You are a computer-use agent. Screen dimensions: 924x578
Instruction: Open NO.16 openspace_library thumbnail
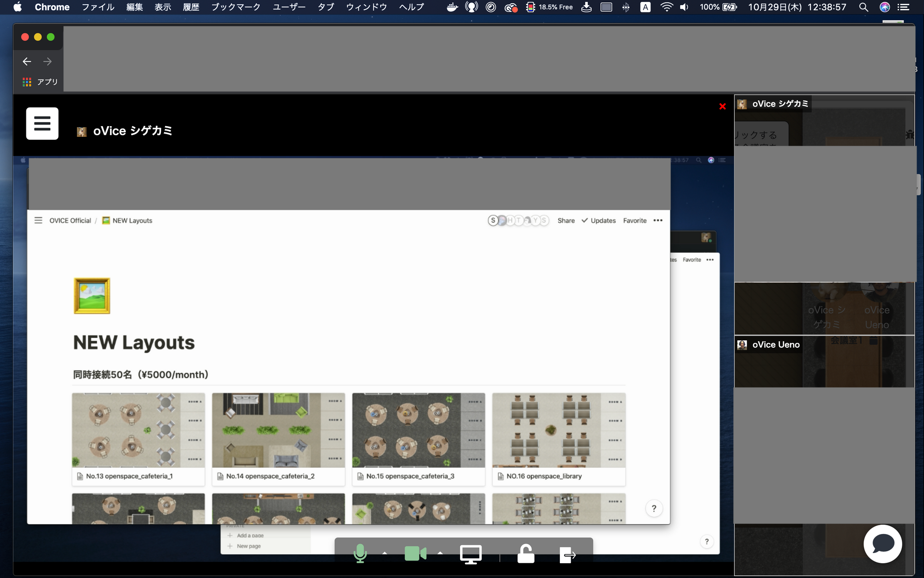(x=559, y=430)
